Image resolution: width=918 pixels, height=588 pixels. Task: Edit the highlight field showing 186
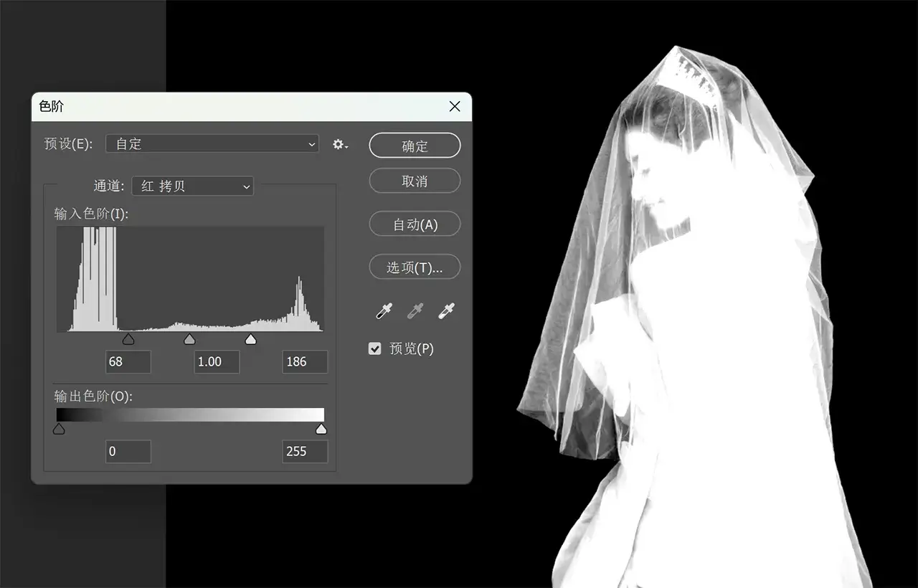pyautogui.click(x=304, y=361)
